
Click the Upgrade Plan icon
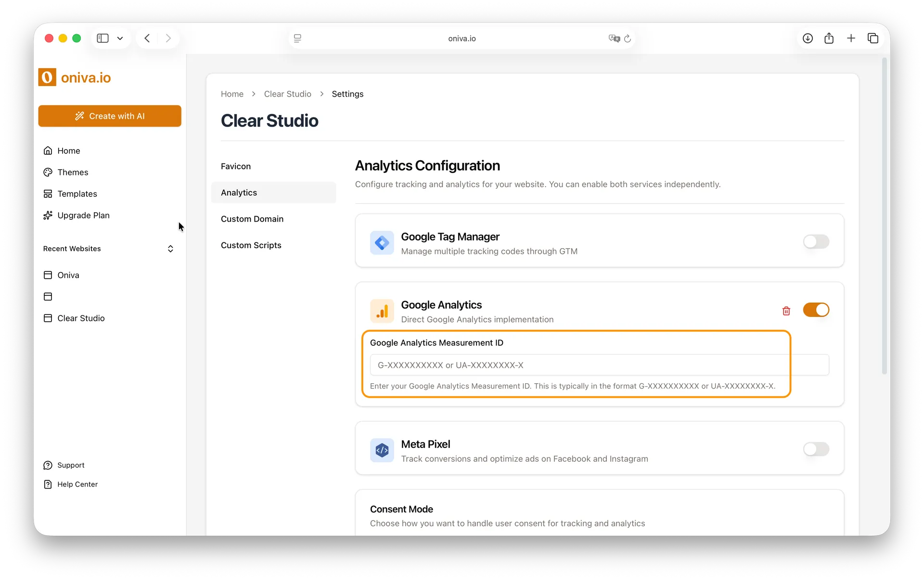pyautogui.click(x=48, y=215)
